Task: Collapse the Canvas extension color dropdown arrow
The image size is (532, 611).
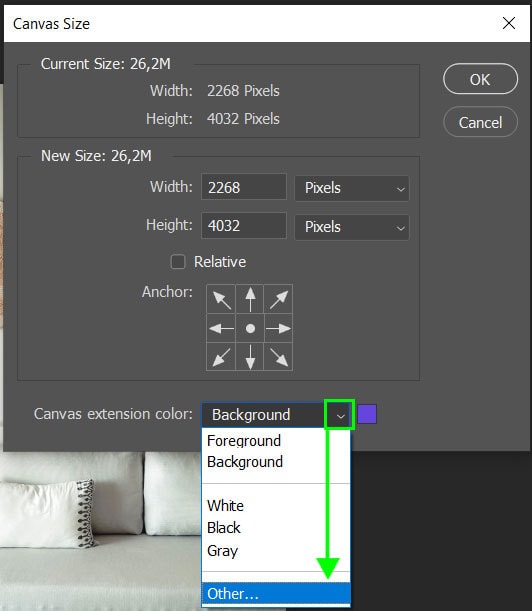Action: click(340, 415)
